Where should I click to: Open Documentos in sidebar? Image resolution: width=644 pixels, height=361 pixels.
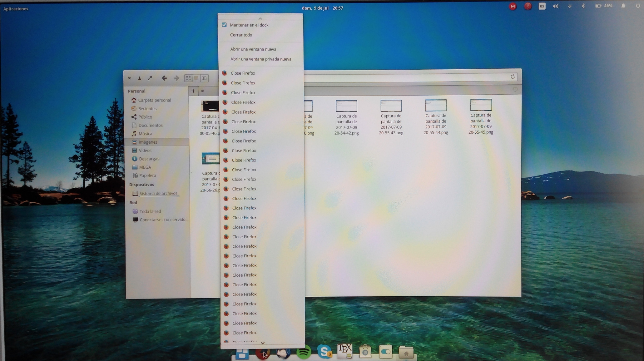150,126
